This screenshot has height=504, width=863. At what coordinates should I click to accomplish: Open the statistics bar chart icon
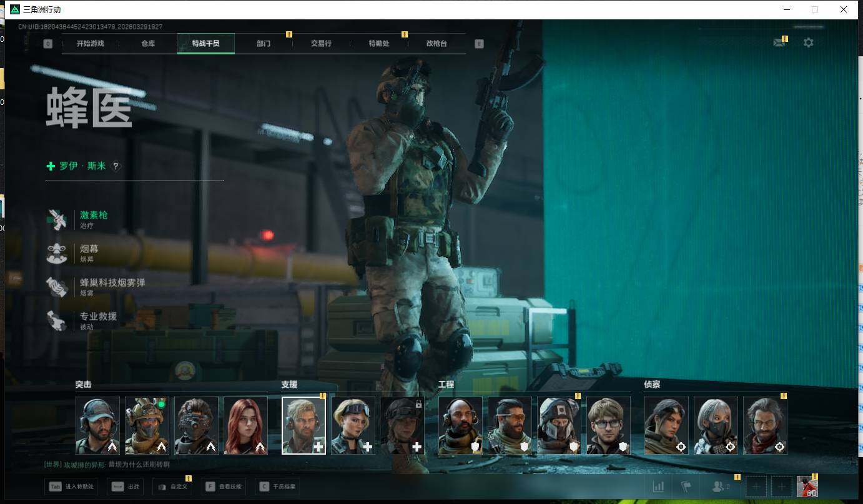(658, 487)
